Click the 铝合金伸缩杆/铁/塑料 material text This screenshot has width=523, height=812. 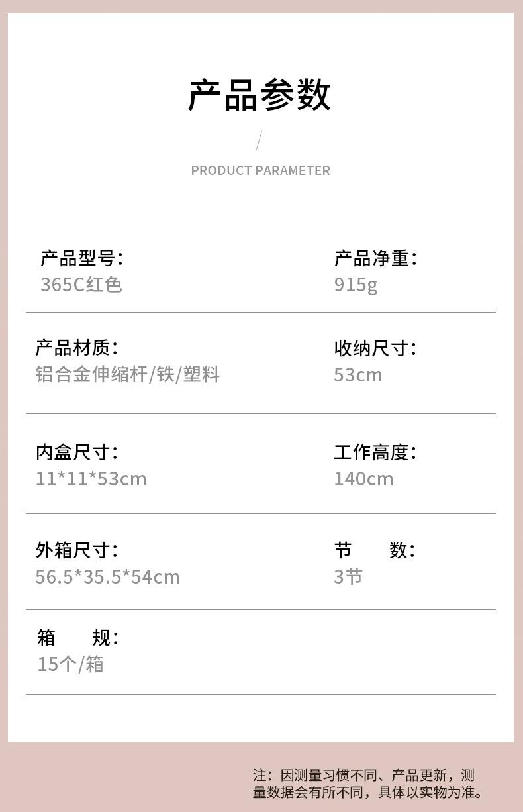click(127, 374)
